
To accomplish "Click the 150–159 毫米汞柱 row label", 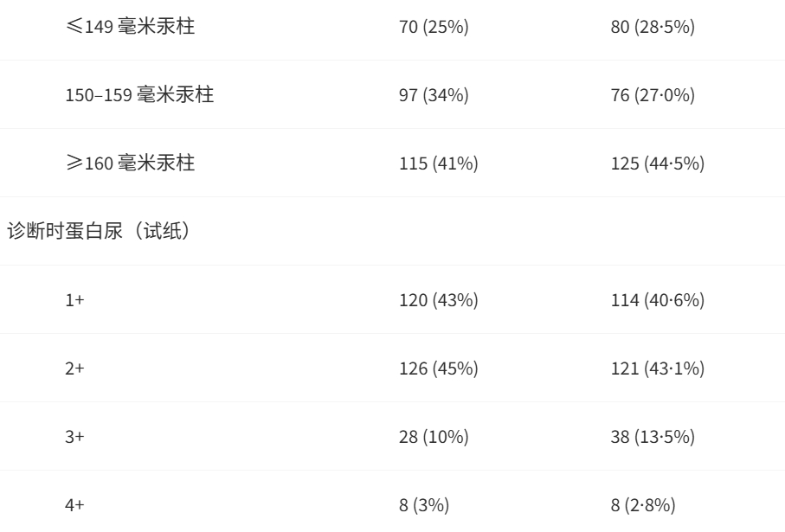I will click(139, 94).
